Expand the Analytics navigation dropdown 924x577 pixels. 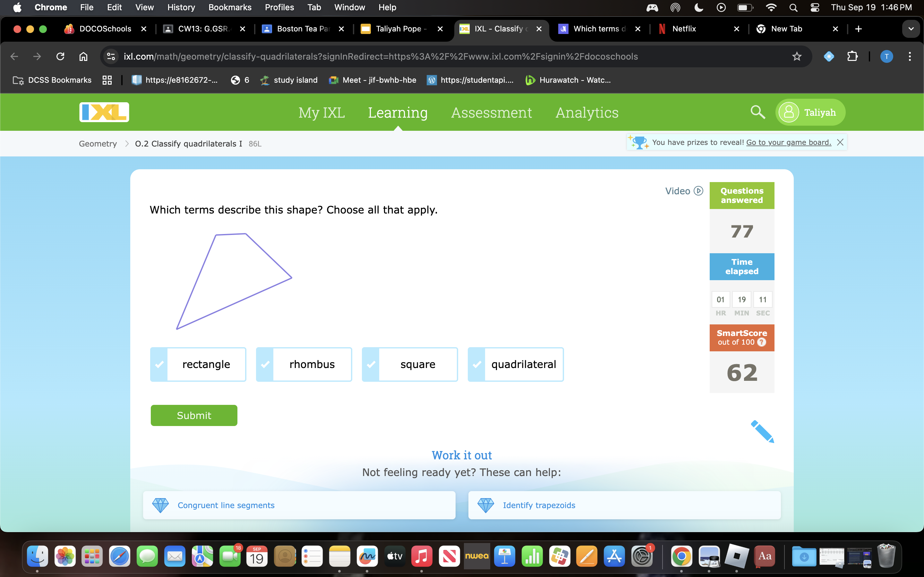click(587, 112)
